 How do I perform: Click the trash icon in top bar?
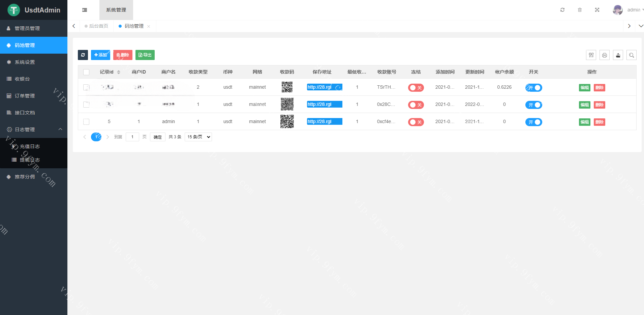pyautogui.click(x=580, y=10)
